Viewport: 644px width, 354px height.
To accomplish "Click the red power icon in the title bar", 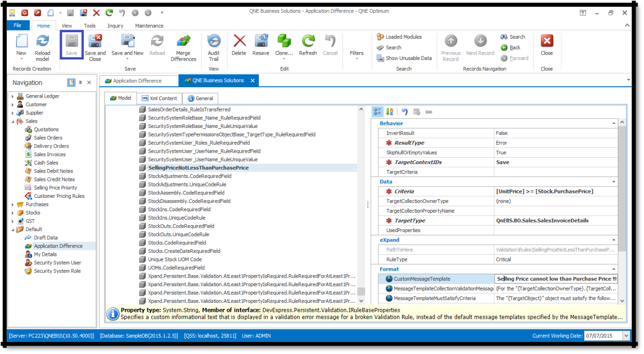I will [24, 13].
